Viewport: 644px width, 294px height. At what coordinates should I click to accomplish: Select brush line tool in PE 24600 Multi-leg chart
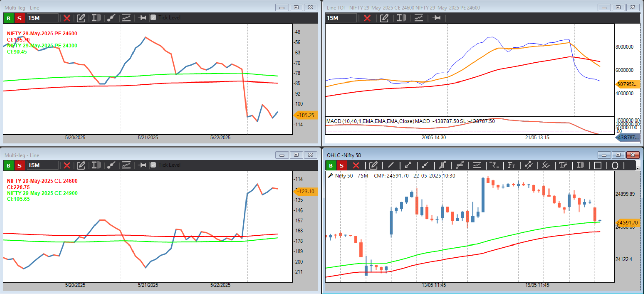(111, 18)
